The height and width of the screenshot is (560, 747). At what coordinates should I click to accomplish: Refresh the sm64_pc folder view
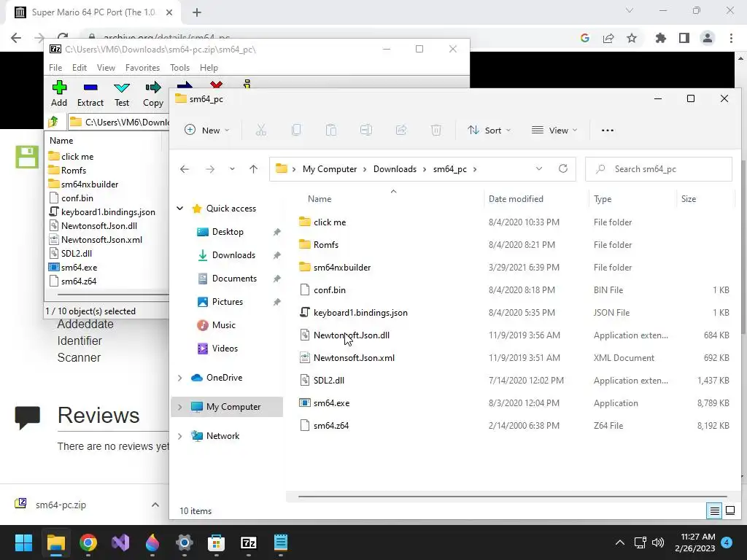[x=563, y=168]
